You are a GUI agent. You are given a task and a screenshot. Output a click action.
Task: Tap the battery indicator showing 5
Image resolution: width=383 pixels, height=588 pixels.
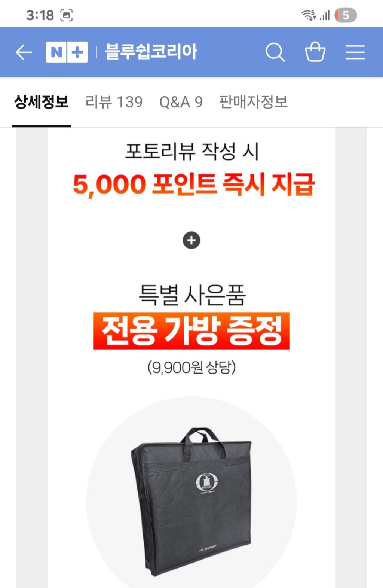click(x=346, y=15)
